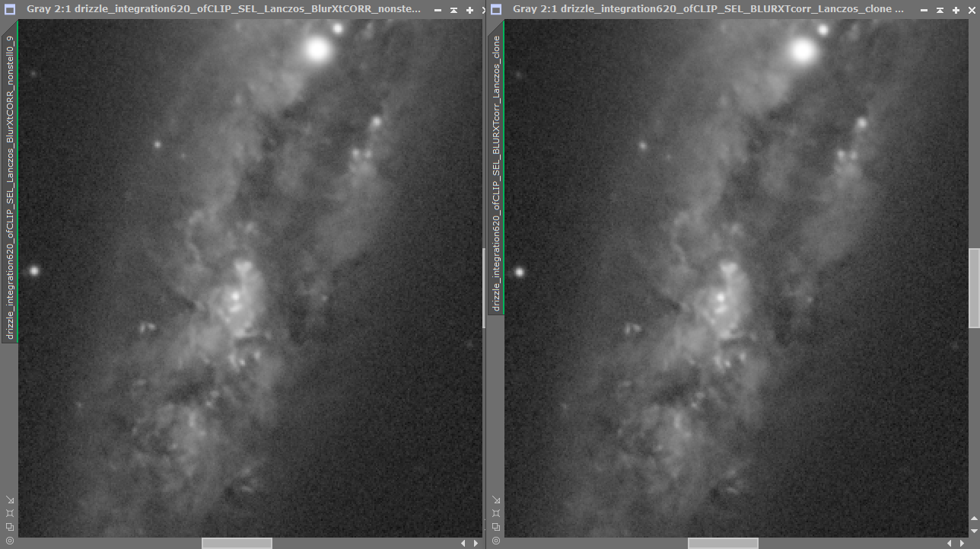Toggle shade on the BlurXtCORR_nonstell window

453,10
